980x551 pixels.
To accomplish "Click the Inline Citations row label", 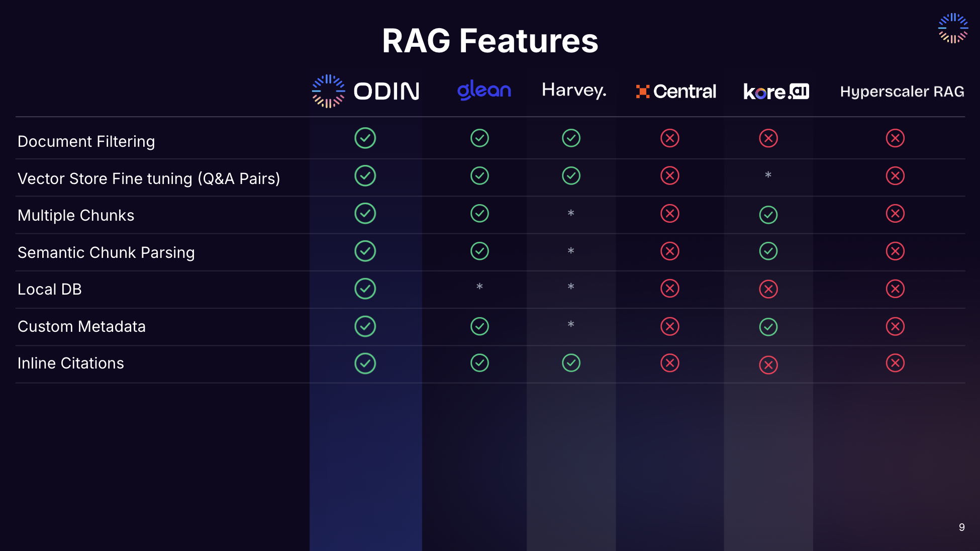I will (71, 363).
